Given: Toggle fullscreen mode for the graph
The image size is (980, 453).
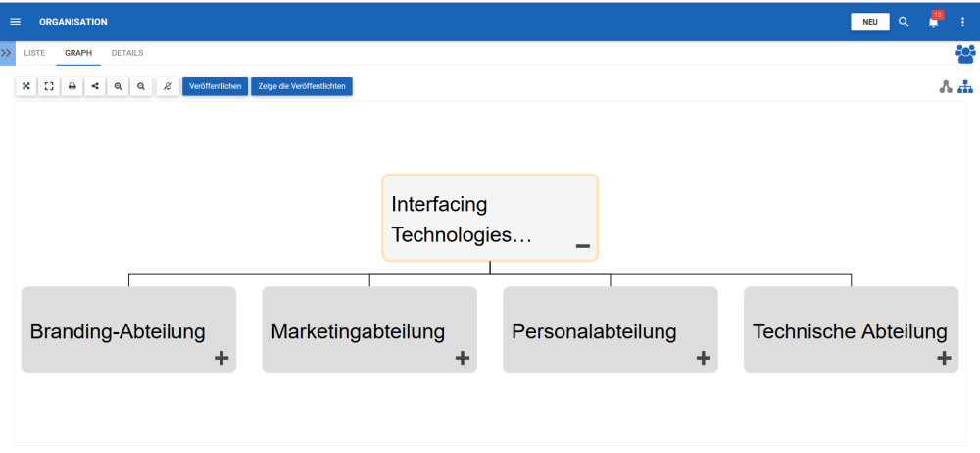Looking at the screenshot, I should pos(49,86).
